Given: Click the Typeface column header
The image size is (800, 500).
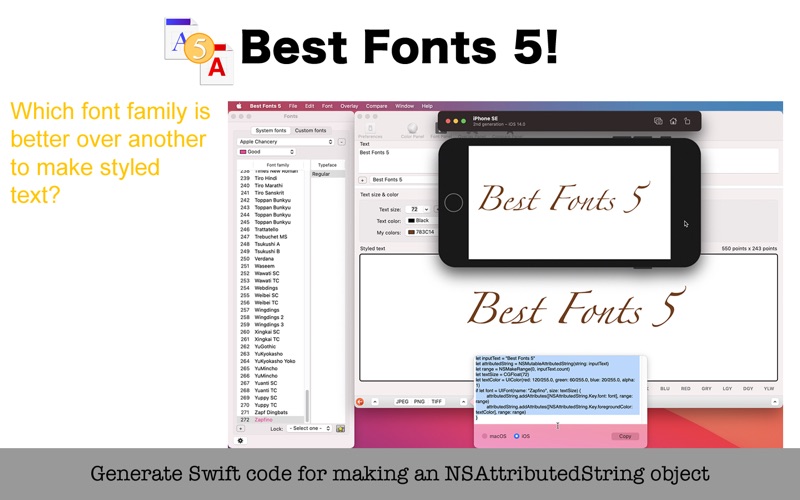Looking at the screenshot, I should [x=328, y=165].
